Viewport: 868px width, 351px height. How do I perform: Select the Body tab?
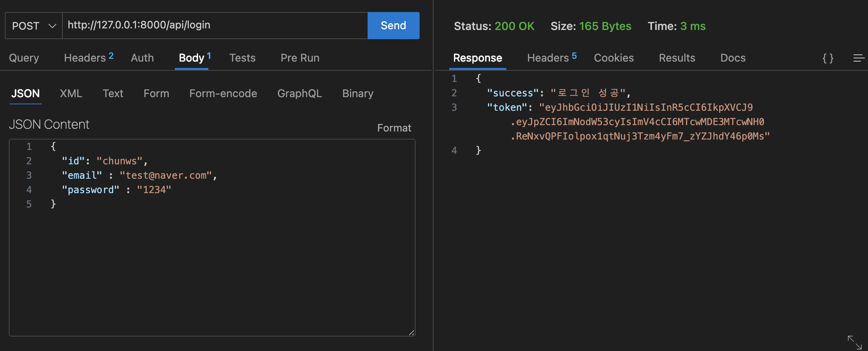(195, 58)
